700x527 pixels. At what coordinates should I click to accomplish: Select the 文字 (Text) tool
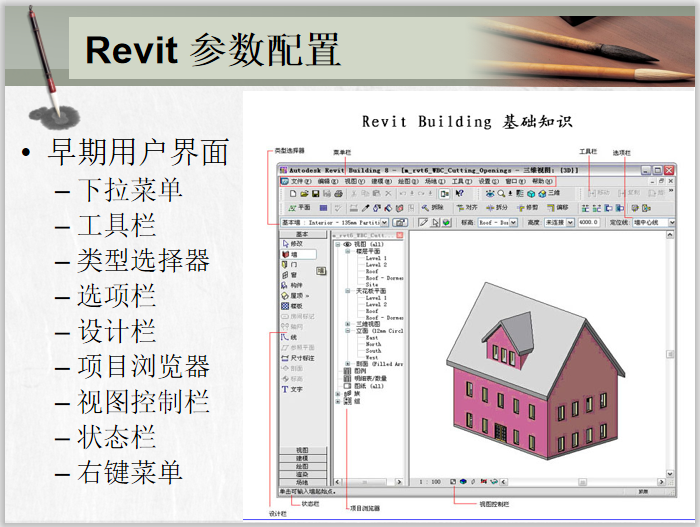(297, 388)
